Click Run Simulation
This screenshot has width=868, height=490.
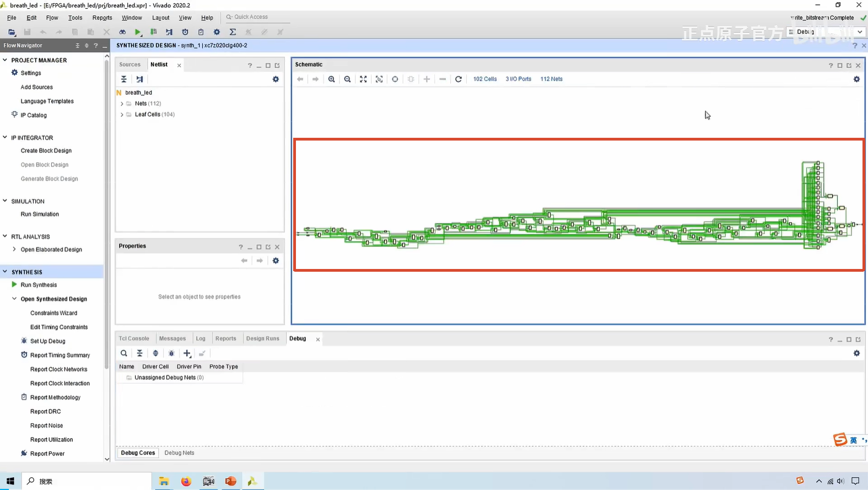tap(40, 214)
